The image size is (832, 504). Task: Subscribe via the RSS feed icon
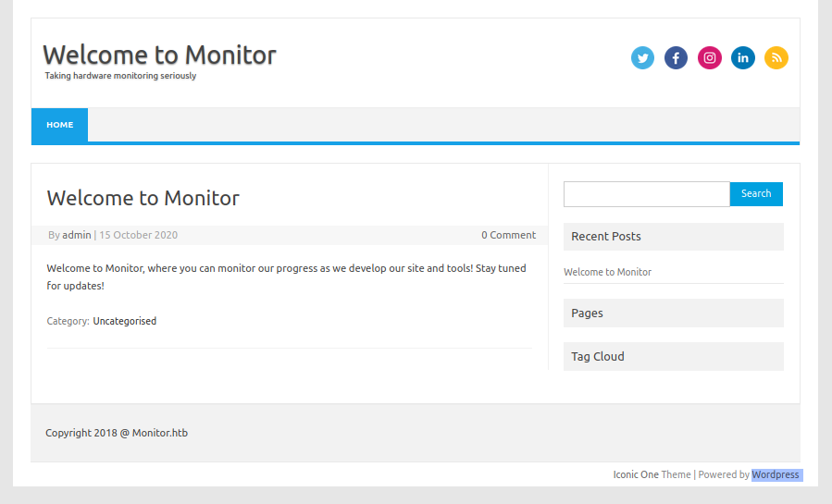(x=776, y=58)
